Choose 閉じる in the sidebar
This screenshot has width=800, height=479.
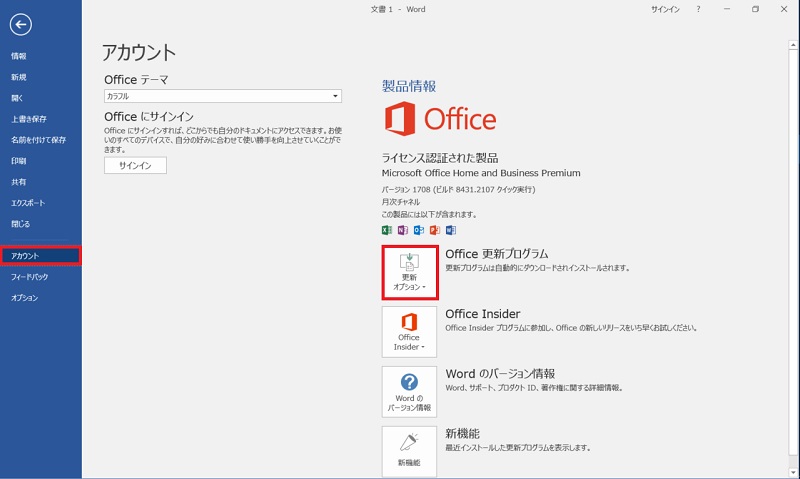pos(20,223)
